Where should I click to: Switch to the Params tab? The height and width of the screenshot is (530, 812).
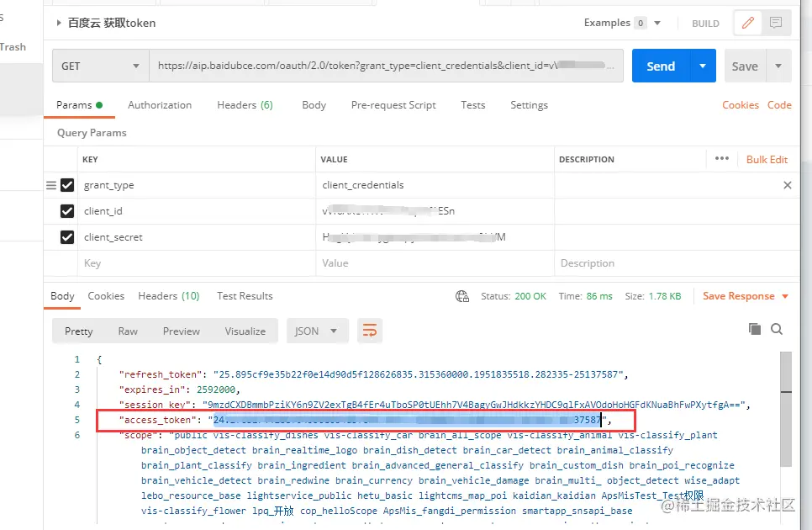point(79,104)
